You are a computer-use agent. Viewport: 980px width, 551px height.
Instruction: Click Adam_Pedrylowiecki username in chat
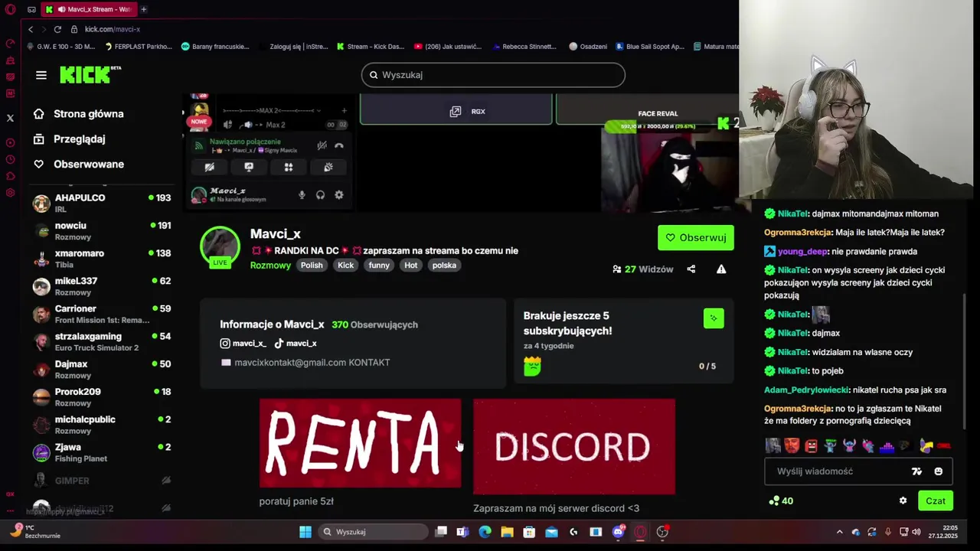tap(806, 390)
